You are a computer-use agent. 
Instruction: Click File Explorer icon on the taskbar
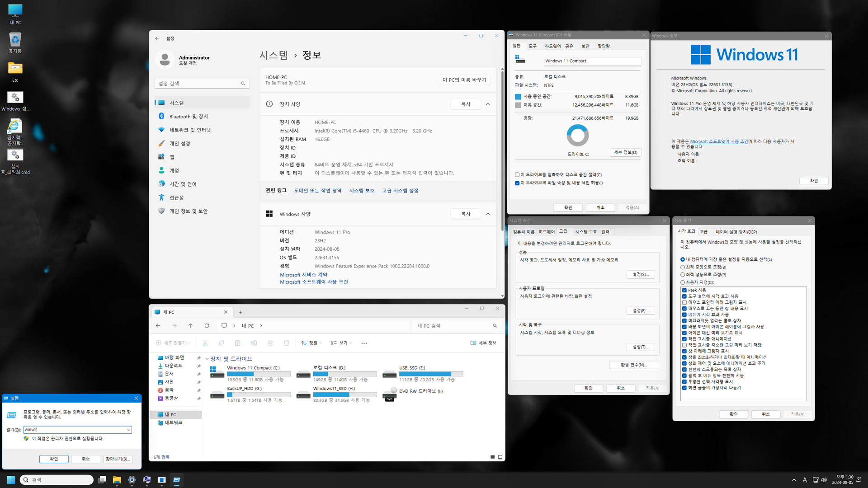[117, 480]
